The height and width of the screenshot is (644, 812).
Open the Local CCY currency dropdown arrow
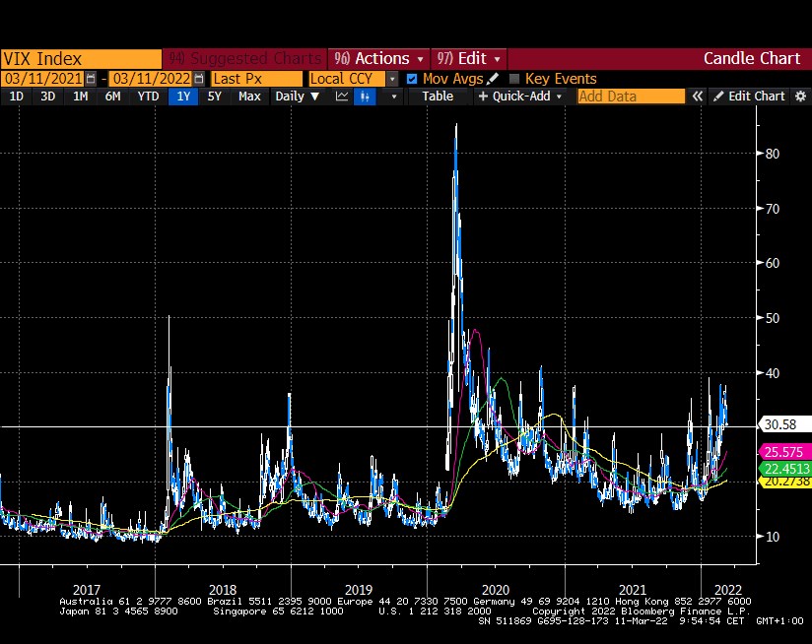pyautogui.click(x=392, y=79)
